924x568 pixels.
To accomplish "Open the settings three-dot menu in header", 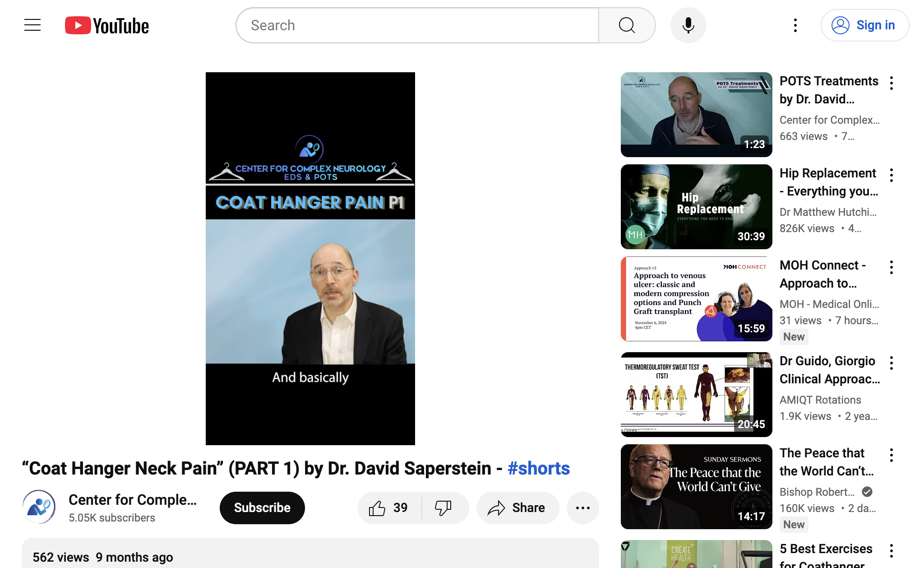I will (795, 25).
